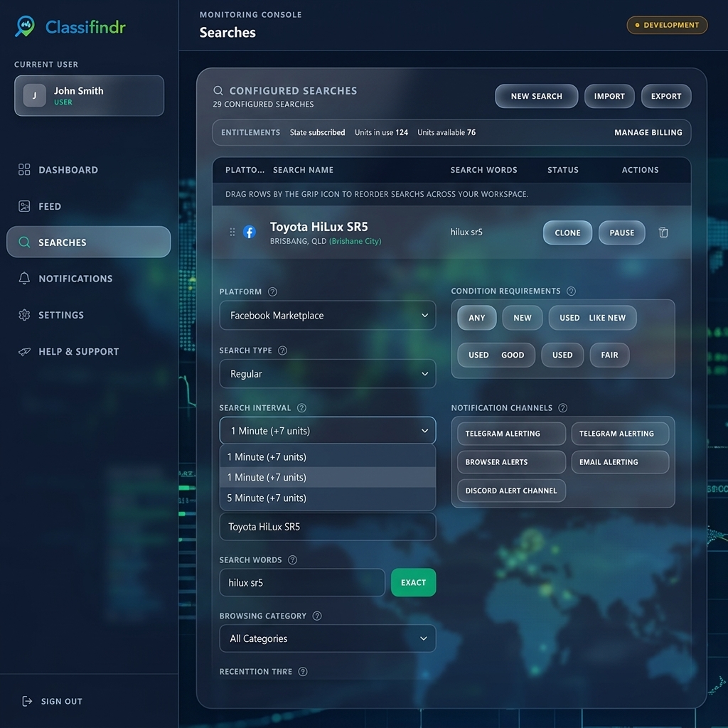This screenshot has height=728, width=728.
Task: Pause the Toyota HiLux SR5 search
Action: [x=621, y=232]
